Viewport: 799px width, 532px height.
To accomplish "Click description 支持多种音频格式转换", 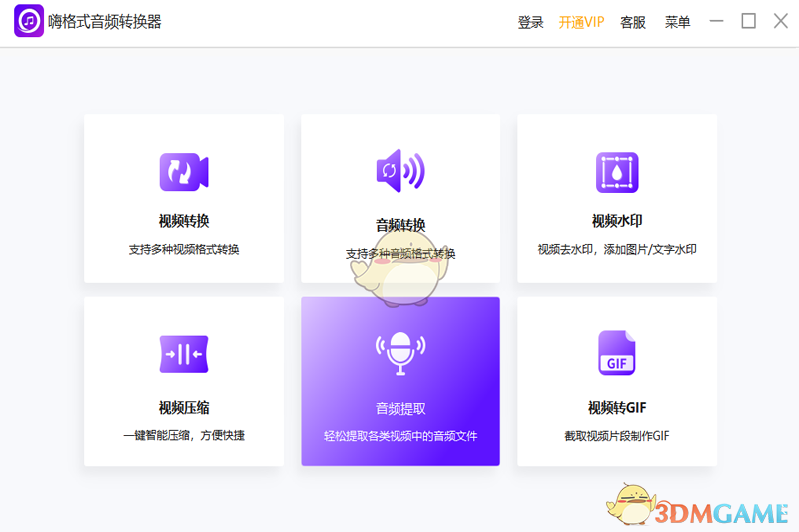I will coord(400,253).
